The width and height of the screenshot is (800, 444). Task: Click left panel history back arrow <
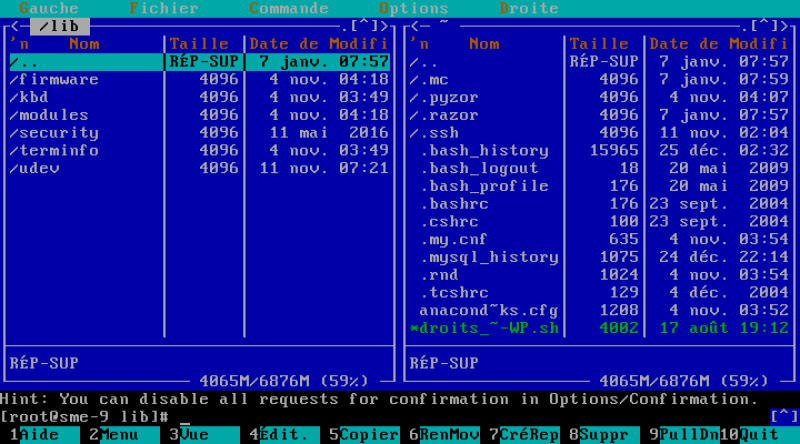click(15, 26)
